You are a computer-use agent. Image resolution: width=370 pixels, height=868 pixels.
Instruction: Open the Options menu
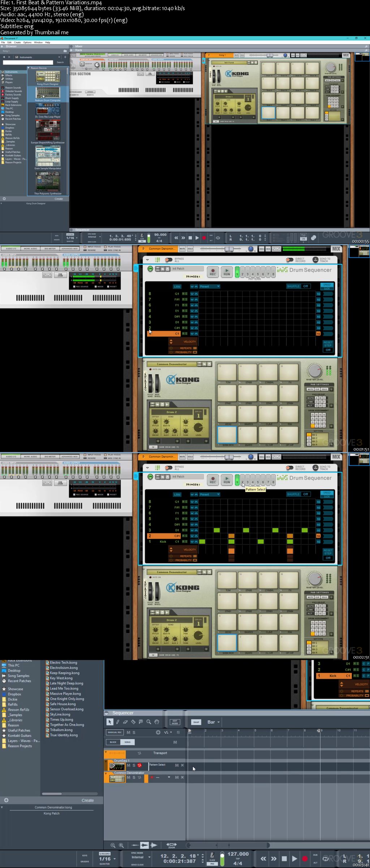tap(27, 43)
